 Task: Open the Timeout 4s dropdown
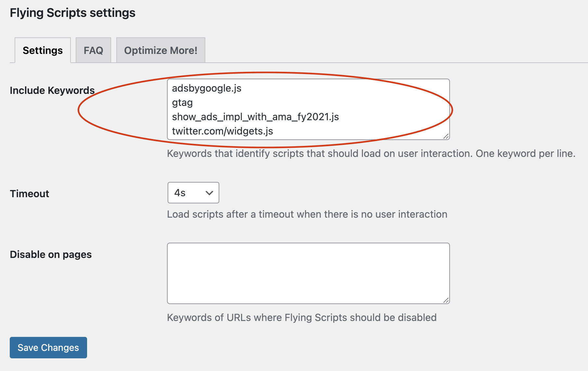(x=193, y=193)
